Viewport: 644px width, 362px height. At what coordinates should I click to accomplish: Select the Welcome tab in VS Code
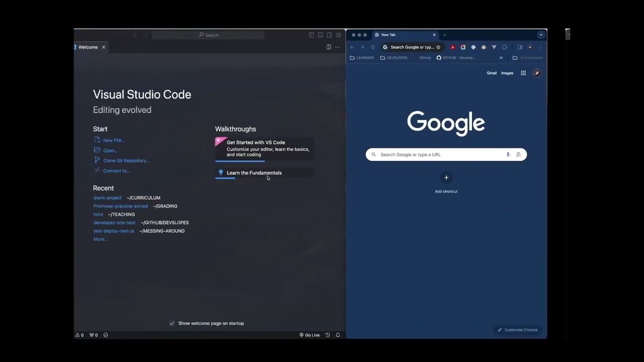pyautogui.click(x=88, y=47)
